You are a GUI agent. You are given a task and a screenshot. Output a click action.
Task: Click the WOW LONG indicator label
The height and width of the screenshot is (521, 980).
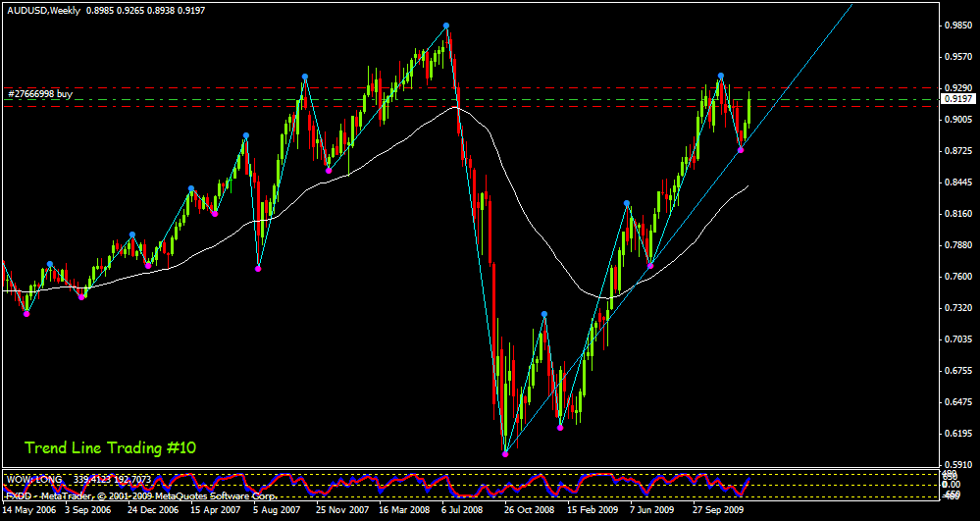[x=34, y=479]
